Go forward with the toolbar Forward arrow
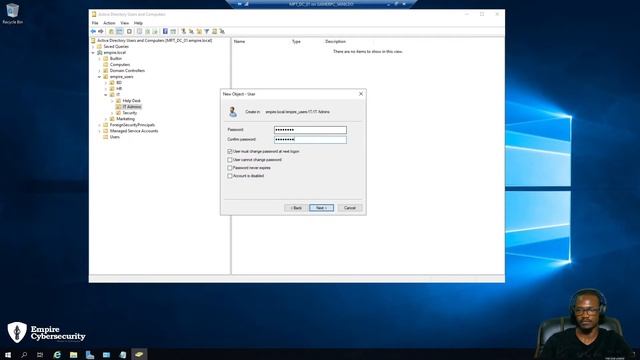This screenshot has height=360, width=640. pos(101,31)
